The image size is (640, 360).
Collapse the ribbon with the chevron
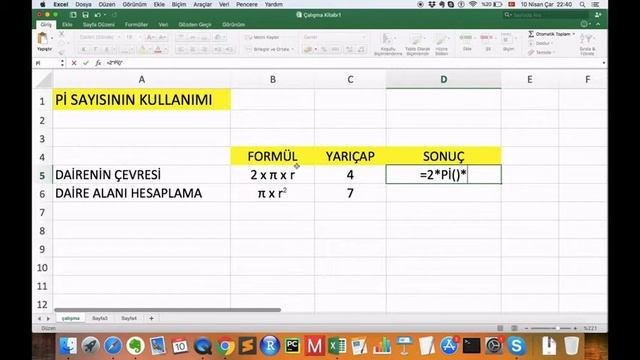pyautogui.click(x=598, y=24)
